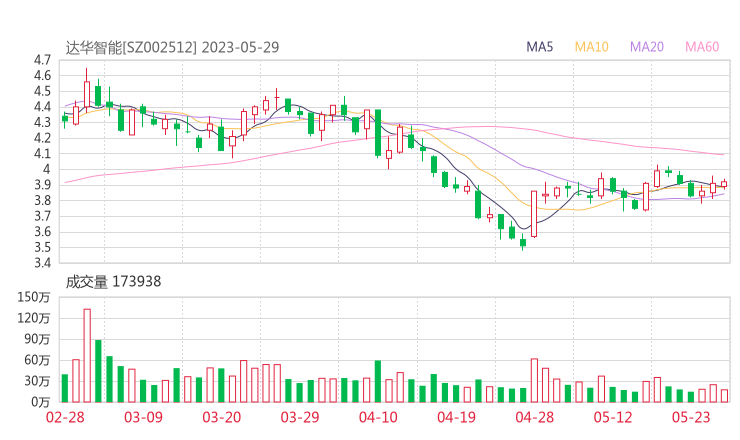Click the 04-19 date axis label
740x440 pixels.
coord(456,417)
